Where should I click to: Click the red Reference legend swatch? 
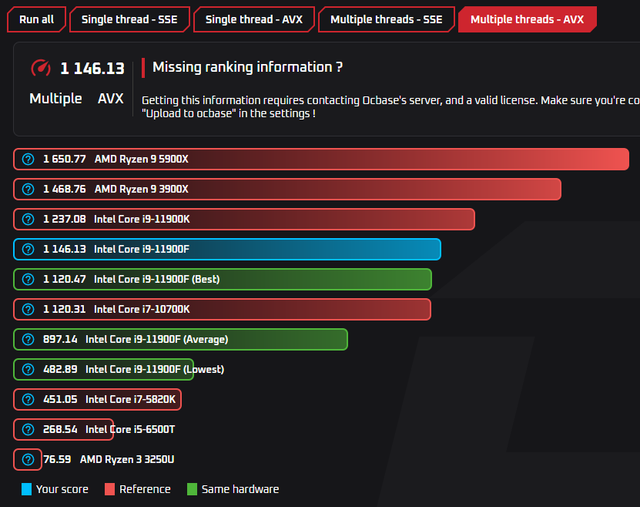(110, 489)
